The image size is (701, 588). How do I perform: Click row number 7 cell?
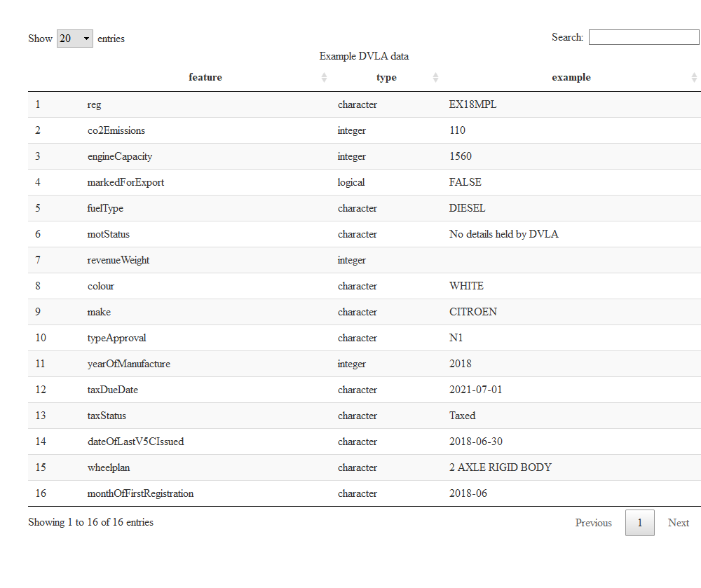(38, 260)
